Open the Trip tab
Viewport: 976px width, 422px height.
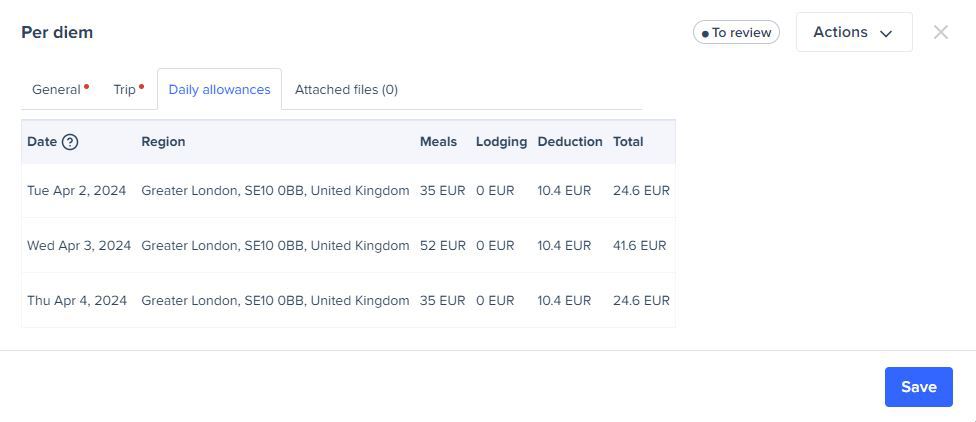pos(125,90)
